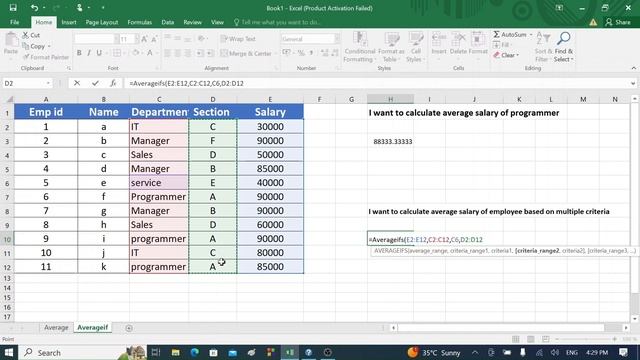Open Conditional Formatting menu

point(360,47)
